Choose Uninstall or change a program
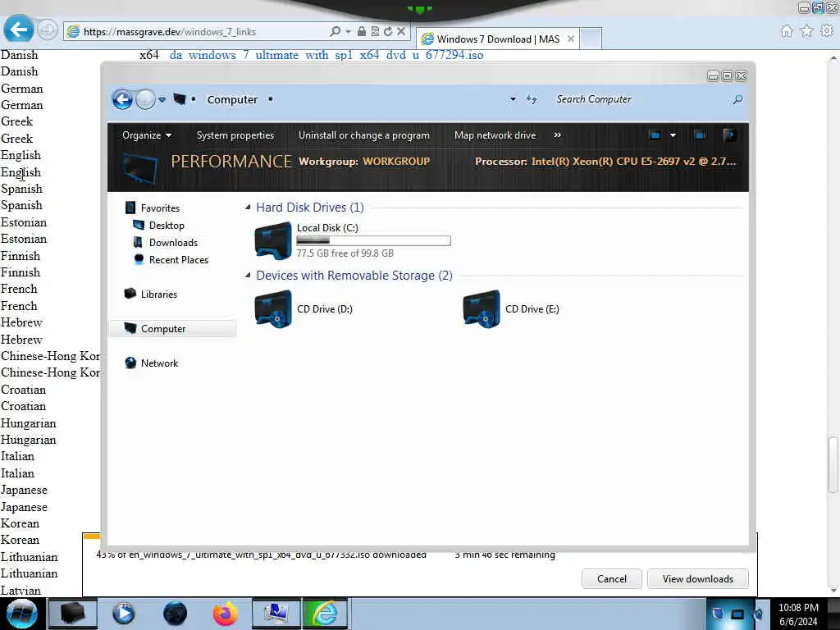The height and width of the screenshot is (630, 840). [363, 135]
